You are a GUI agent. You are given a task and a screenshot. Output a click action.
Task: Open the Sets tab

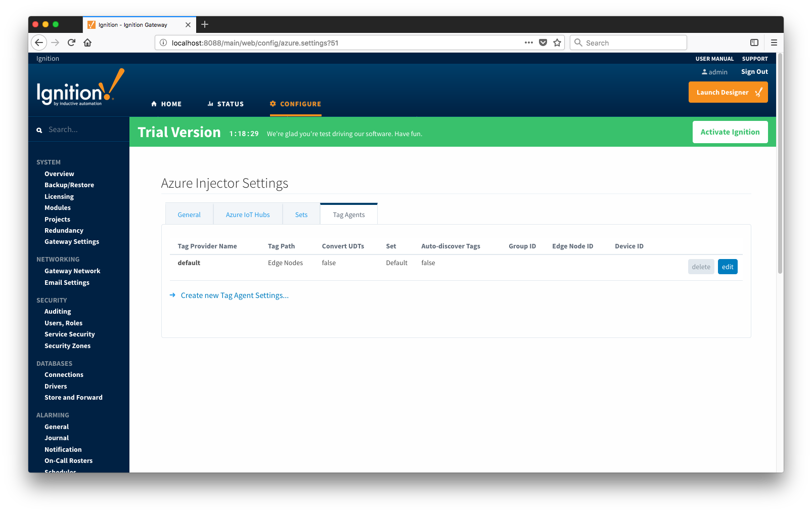coord(301,215)
